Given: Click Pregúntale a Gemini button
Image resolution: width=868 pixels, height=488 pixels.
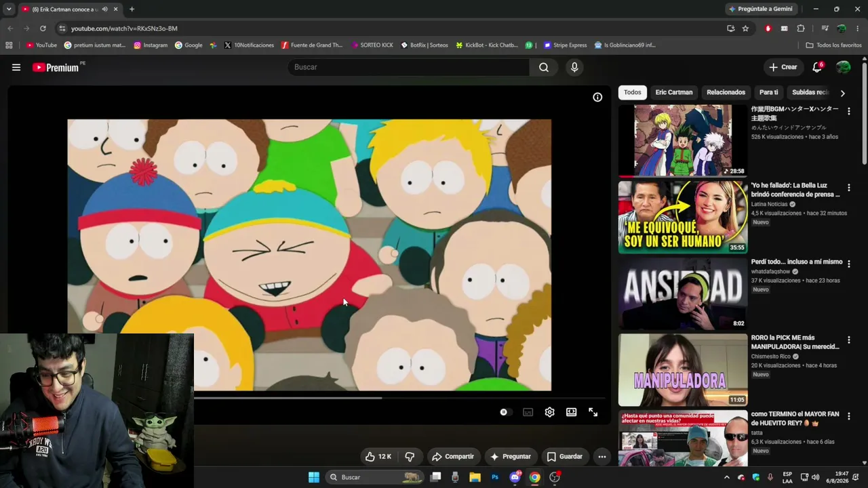Looking at the screenshot, I should [760, 9].
